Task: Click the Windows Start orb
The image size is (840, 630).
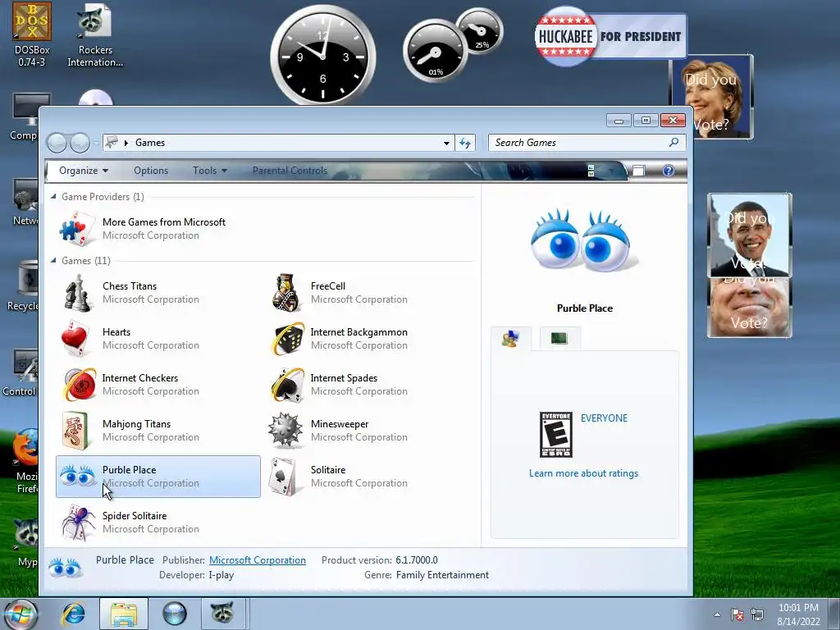Action: [20, 614]
